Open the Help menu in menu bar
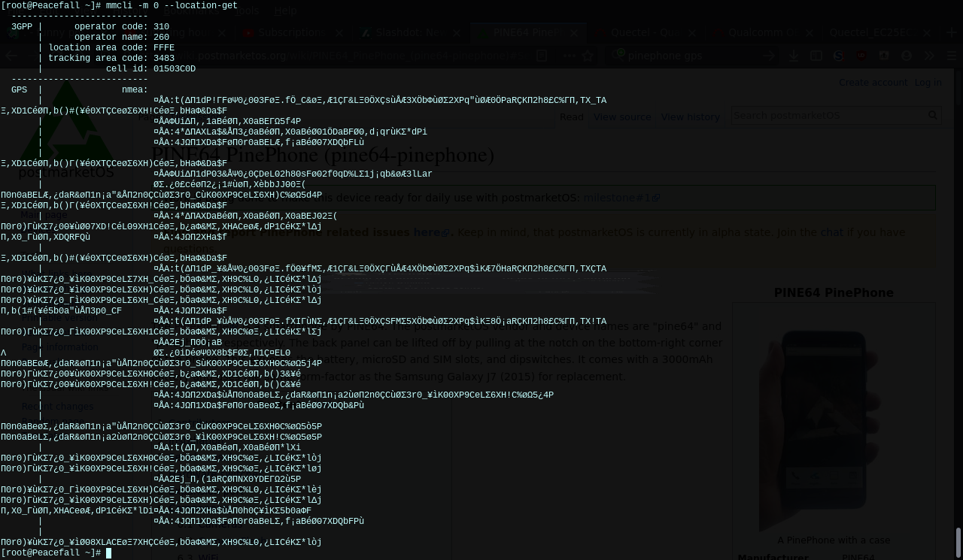The height and width of the screenshot is (560, 963). point(285,11)
